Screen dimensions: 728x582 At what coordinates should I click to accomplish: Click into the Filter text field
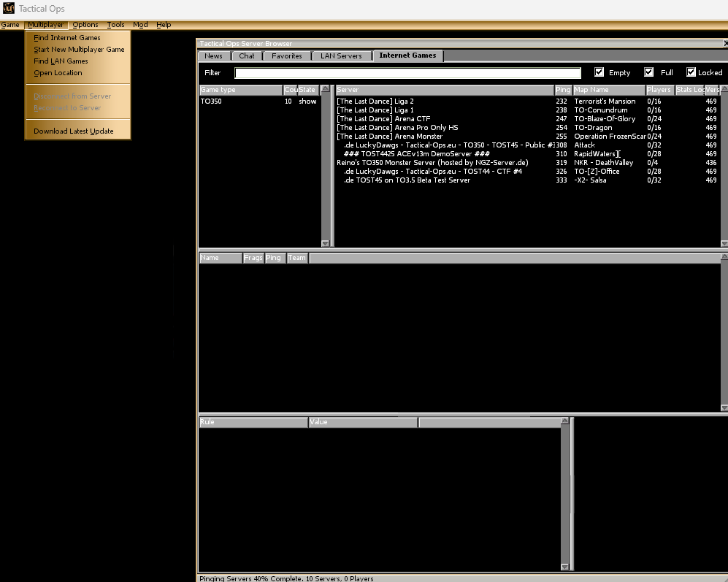click(407, 73)
